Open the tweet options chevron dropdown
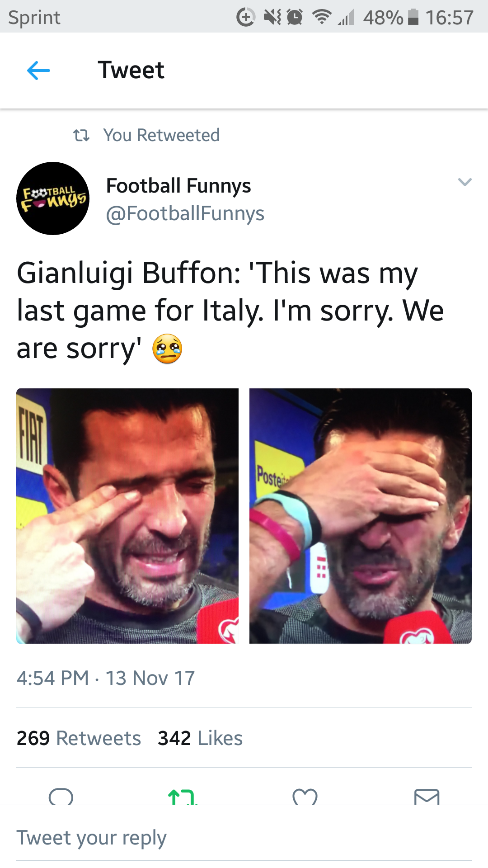 465,182
